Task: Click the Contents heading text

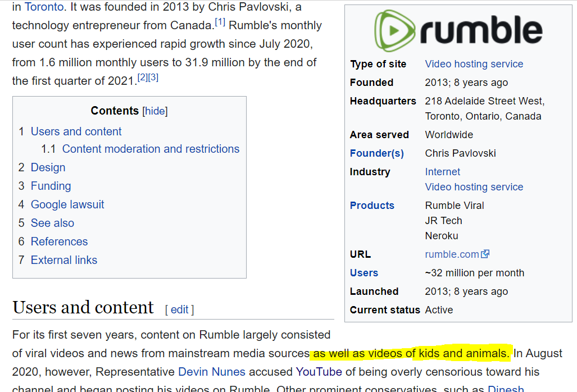Action: [115, 111]
